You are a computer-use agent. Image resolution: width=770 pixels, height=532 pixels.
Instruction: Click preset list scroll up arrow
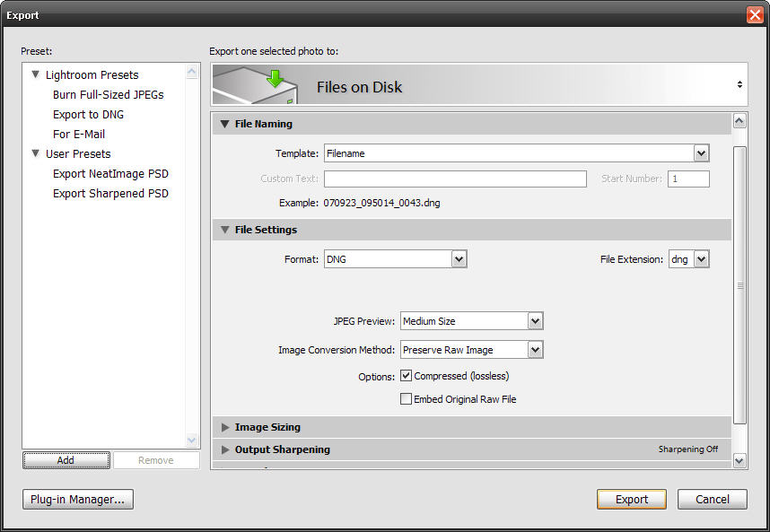tap(191, 72)
